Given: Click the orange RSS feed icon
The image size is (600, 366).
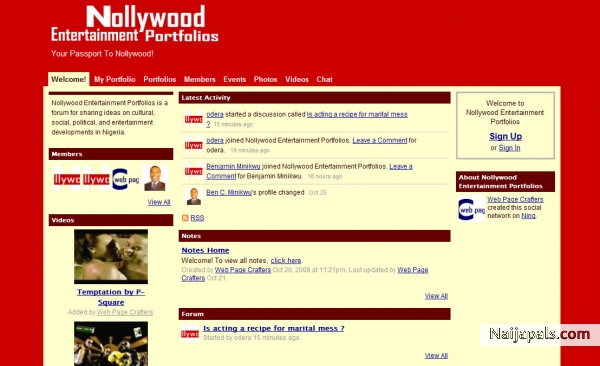Looking at the screenshot, I should (185, 218).
